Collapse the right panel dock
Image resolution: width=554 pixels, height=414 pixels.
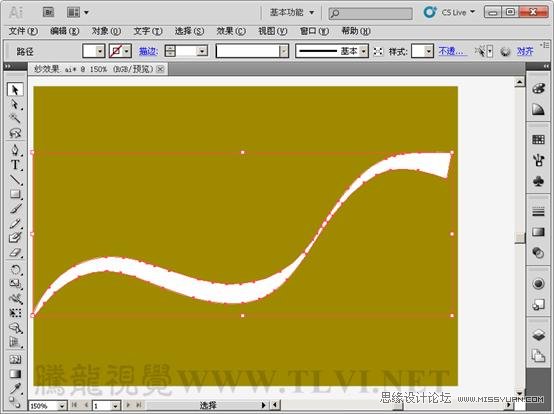[546, 66]
